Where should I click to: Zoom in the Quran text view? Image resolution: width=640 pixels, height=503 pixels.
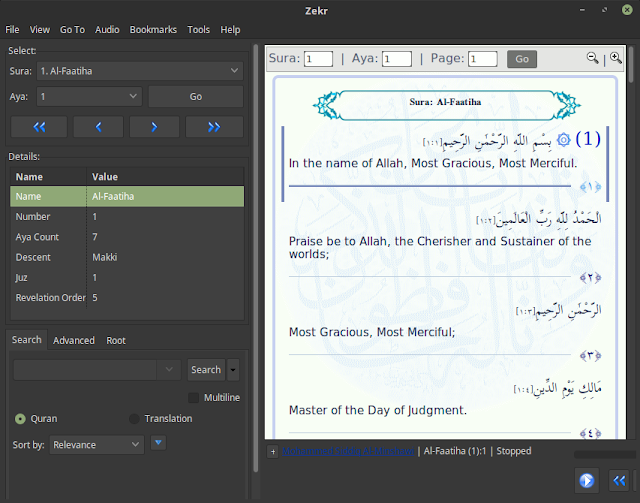coord(616,58)
